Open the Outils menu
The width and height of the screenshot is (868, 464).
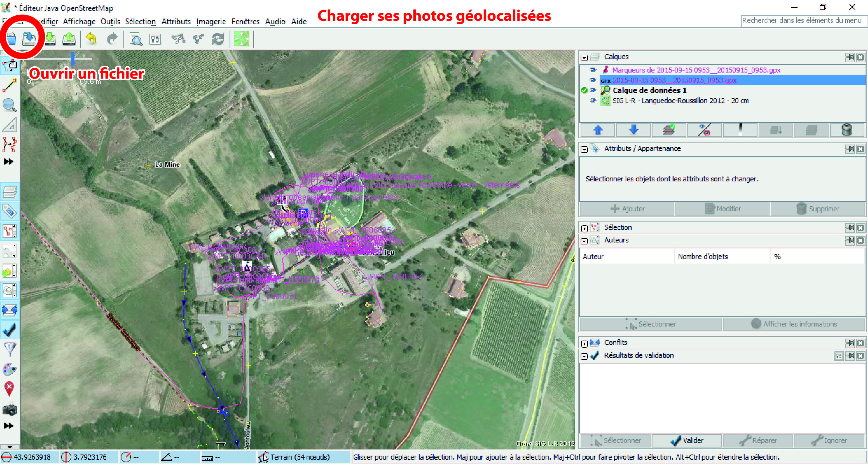[x=110, y=22]
